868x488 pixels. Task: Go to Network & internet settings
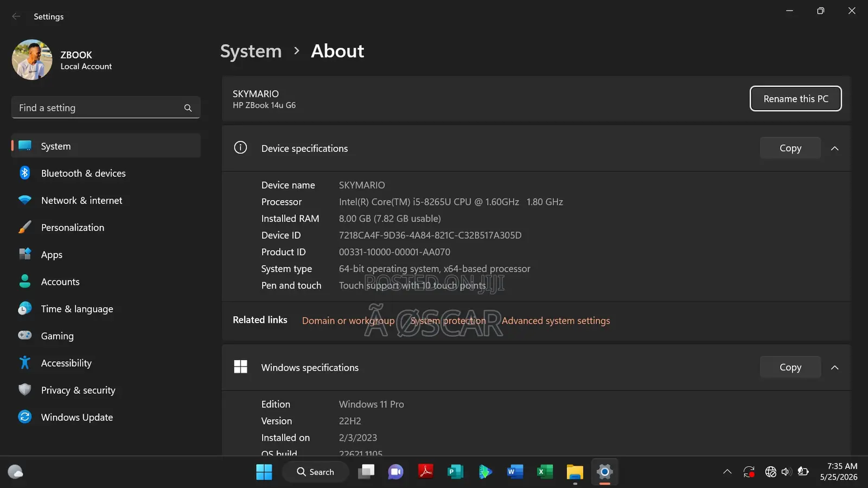[106, 200]
